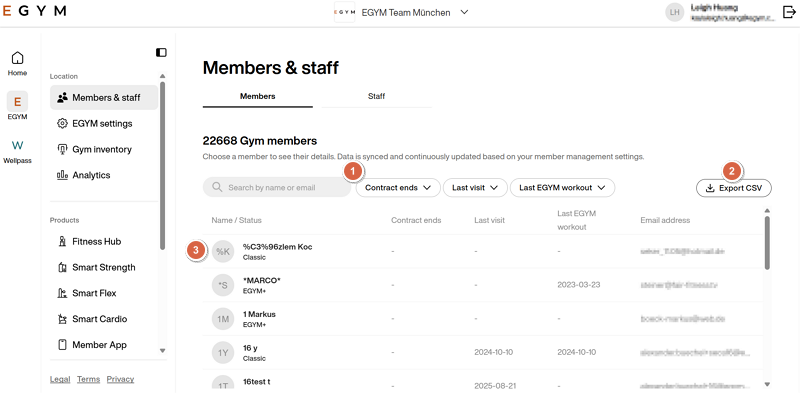
Task: Click the LH user avatar
Action: click(674, 12)
